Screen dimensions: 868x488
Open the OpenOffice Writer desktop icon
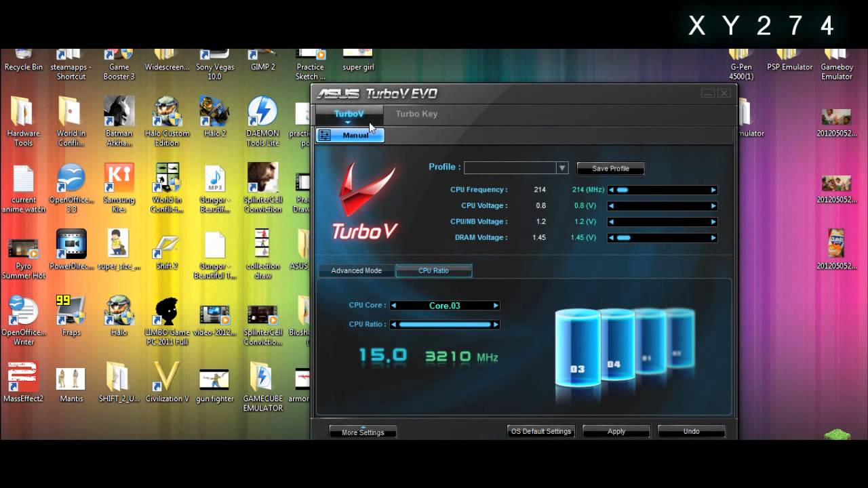tap(23, 321)
